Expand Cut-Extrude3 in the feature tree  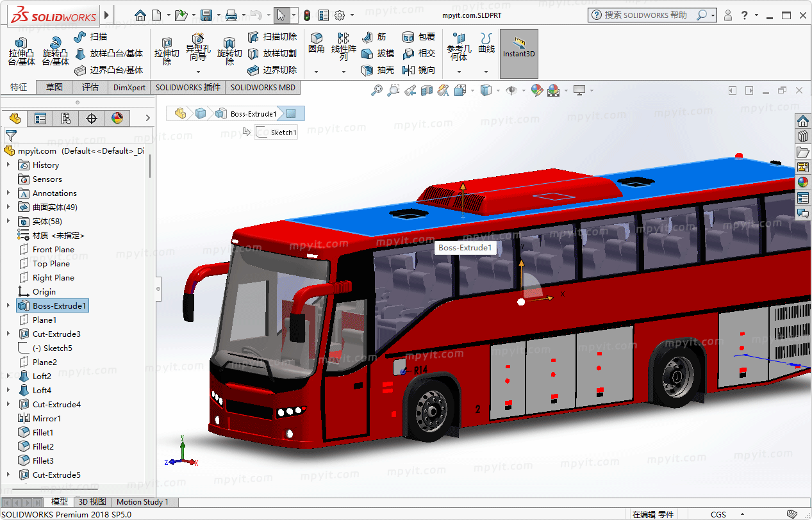click(x=8, y=334)
